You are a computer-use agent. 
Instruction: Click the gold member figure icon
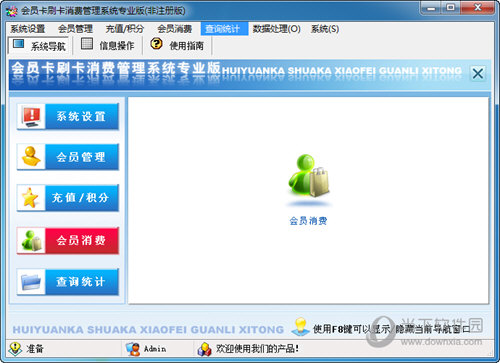click(x=31, y=157)
